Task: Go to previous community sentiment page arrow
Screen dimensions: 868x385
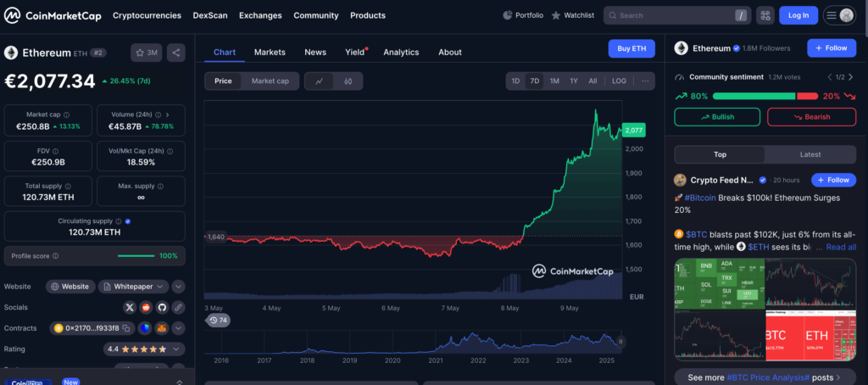Action: [829, 77]
